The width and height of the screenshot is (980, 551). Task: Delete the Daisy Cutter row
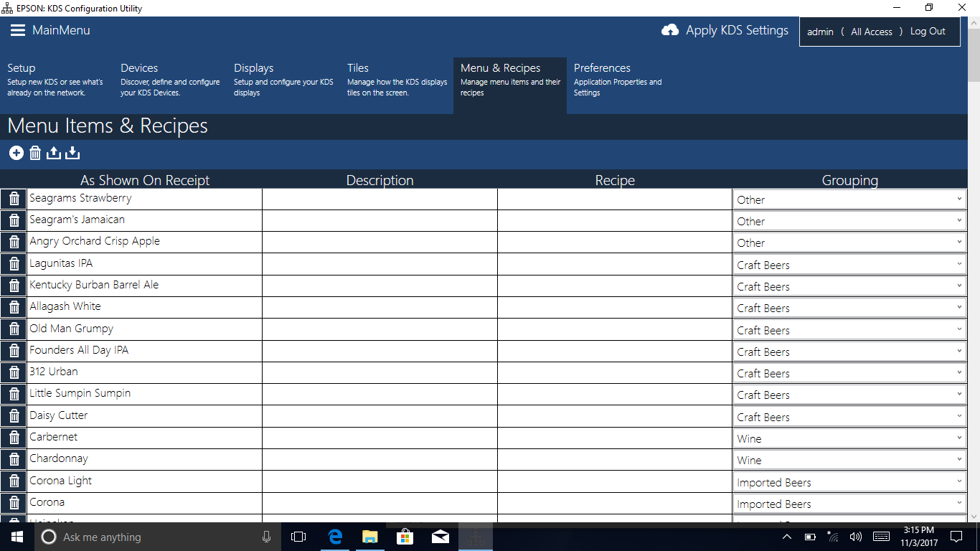point(13,416)
